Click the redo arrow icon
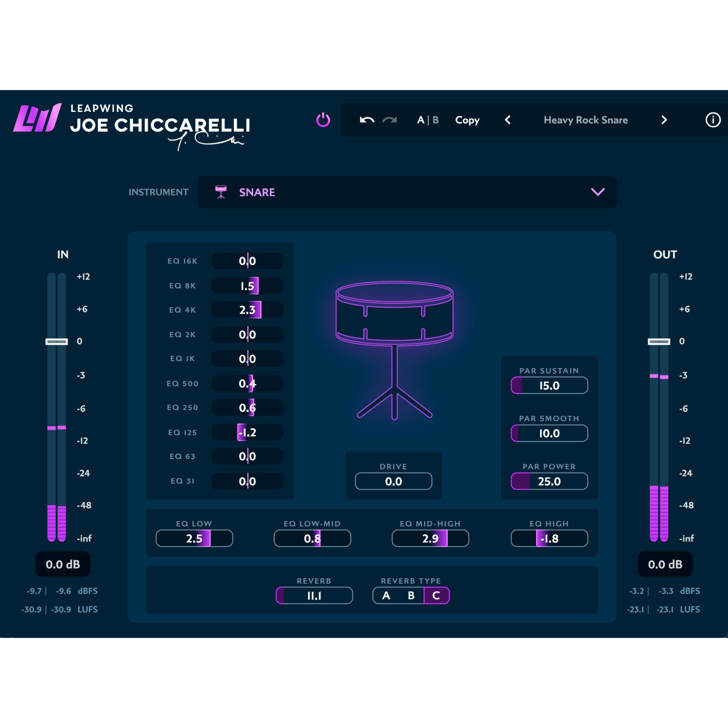Image resolution: width=728 pixels, height=728 pixels. (x=389, y=120)
